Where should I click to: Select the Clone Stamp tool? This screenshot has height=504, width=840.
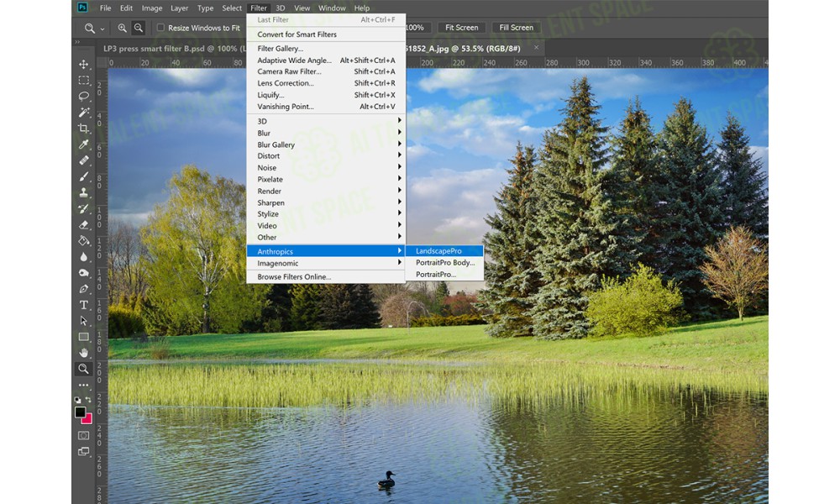point(83,192)
